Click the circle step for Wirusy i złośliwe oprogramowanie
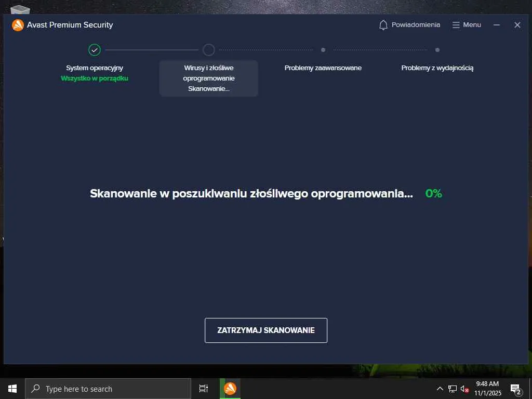Screen dimensions: 532x399 (x=209, y=50)
